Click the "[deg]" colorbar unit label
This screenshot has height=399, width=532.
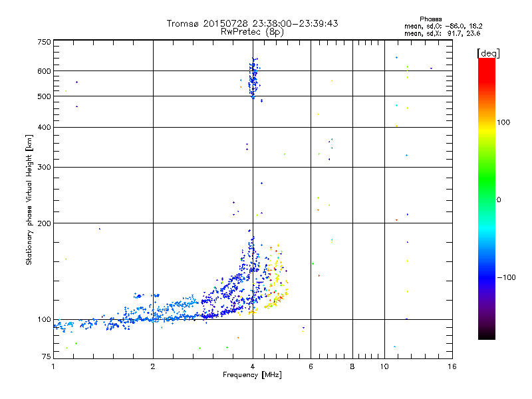point(488,53)
